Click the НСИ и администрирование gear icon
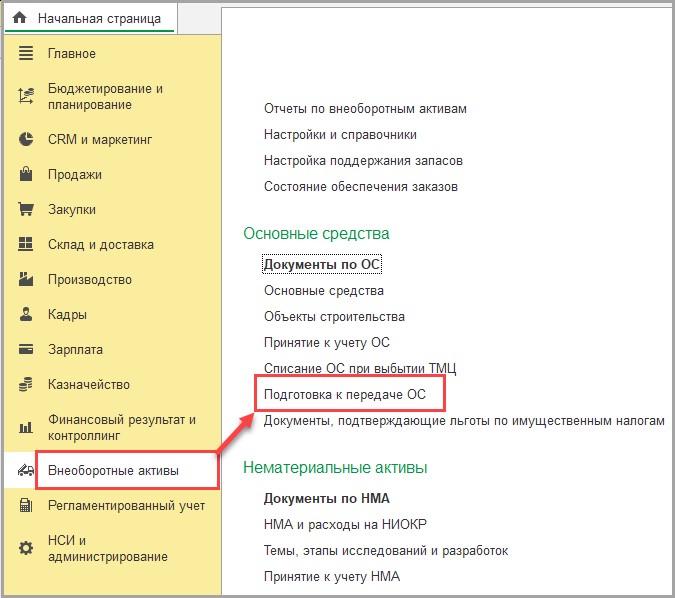 pyautogui.click(x=26, y=548)
